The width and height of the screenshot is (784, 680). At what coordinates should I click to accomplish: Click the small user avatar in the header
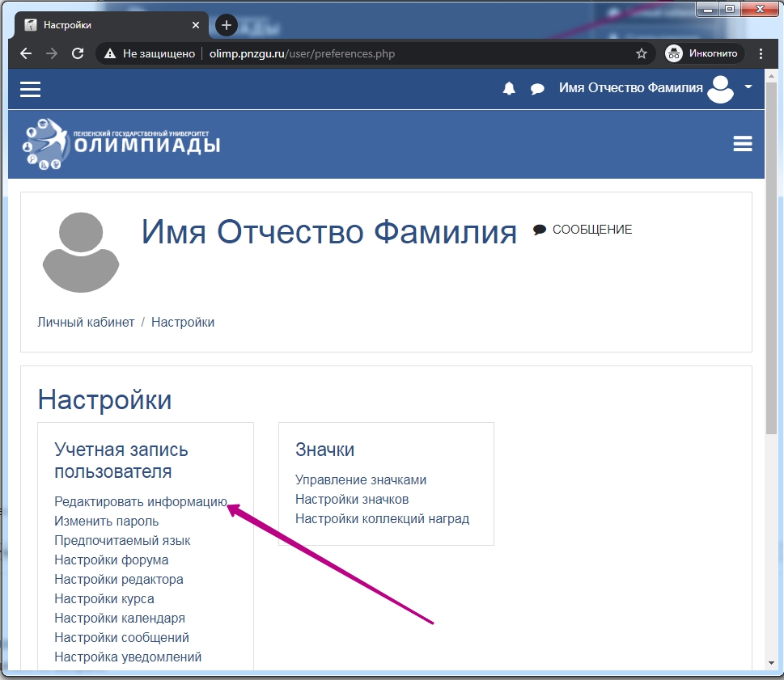coord(721,89)
